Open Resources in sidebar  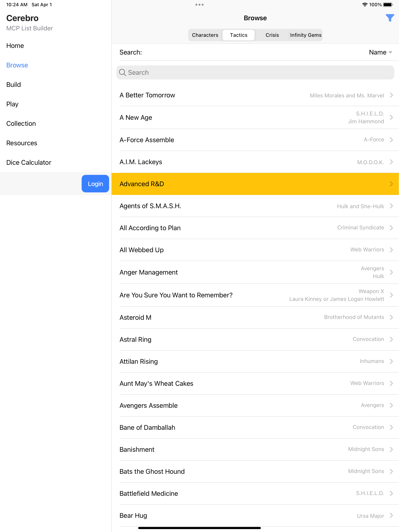(22, 143)
